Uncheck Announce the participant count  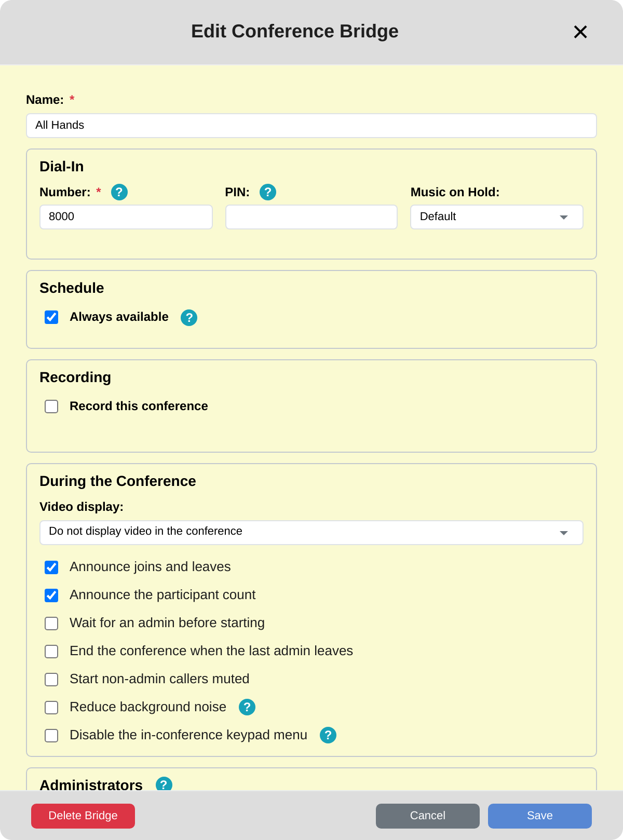(51, 595)
